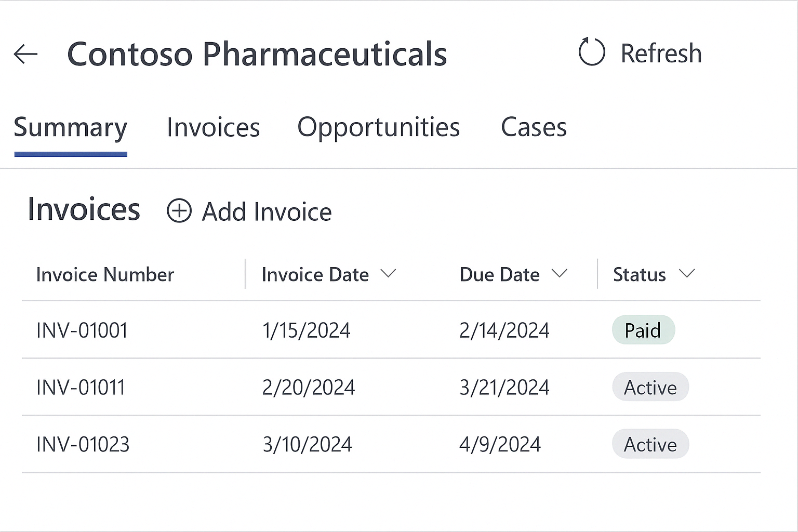Open the Invoices tab

[213, 127]
